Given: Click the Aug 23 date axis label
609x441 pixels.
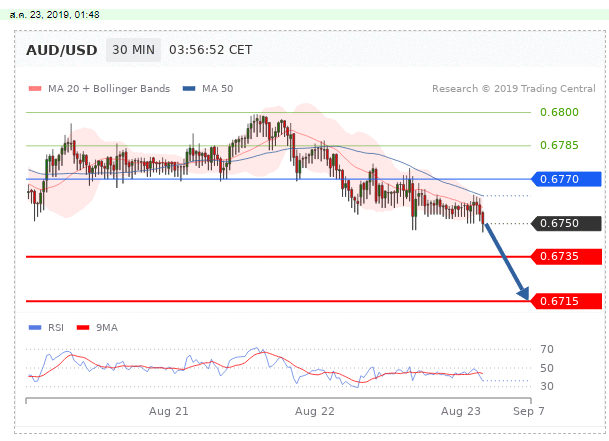Looking at the screenshot, I should tap(461, 411).
